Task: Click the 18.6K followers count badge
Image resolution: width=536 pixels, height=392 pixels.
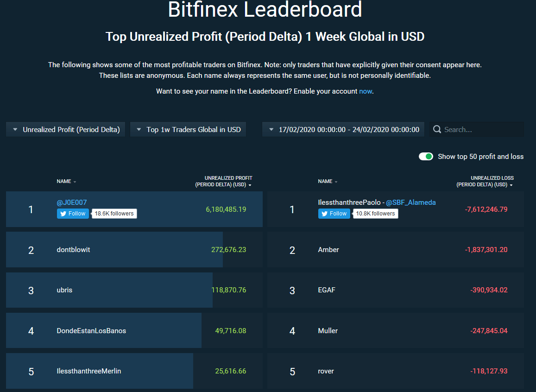Action: [114, 214]
